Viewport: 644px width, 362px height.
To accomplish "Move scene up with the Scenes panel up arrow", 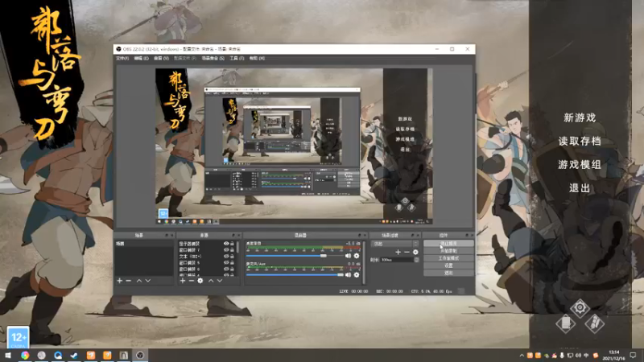I will tap(139, 281).
